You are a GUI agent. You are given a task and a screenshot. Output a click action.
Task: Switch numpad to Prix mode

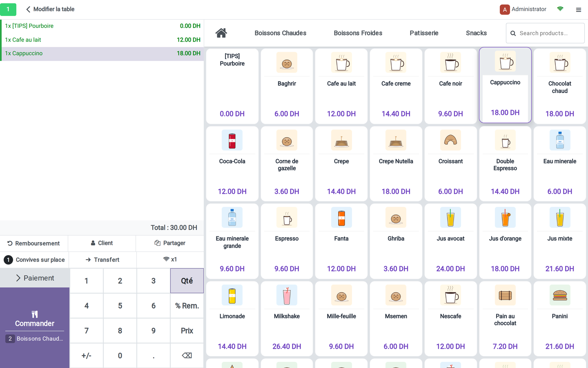point(187,330)
